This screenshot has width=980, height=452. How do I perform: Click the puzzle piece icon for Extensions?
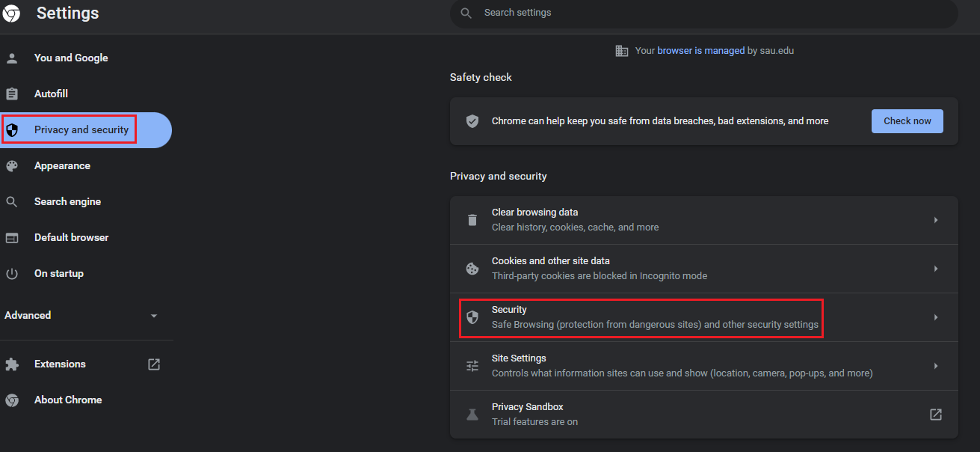(x=12, y=364)
